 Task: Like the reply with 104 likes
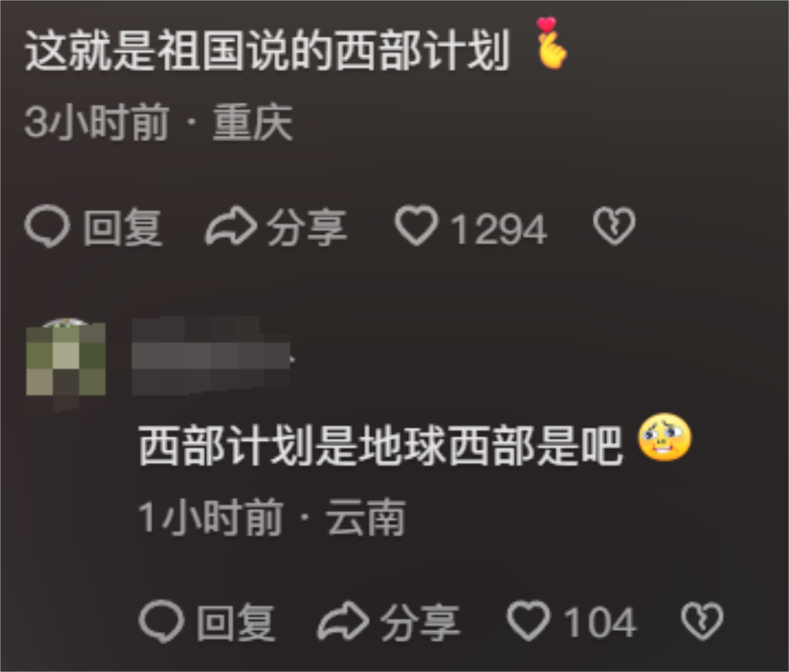[x=529, y=621]
